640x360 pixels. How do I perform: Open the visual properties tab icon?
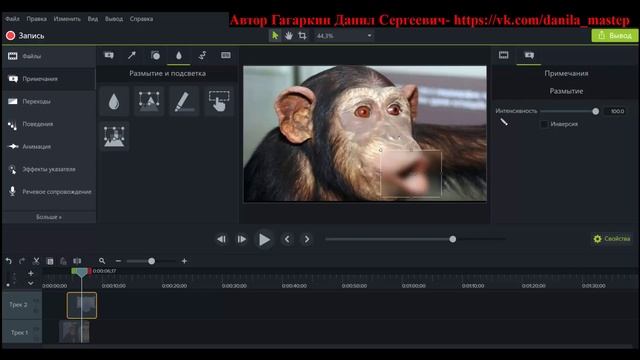[504, 56]
